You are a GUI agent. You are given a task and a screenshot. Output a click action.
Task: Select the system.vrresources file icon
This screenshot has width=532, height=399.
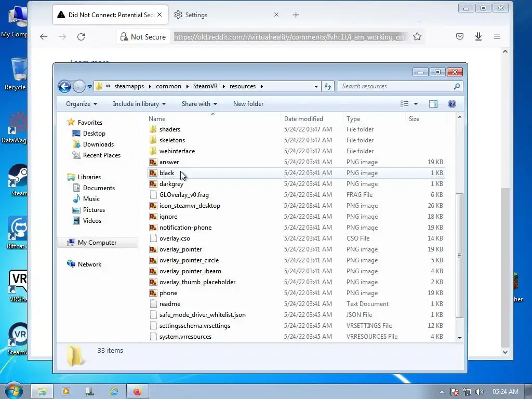pos(153,337)
